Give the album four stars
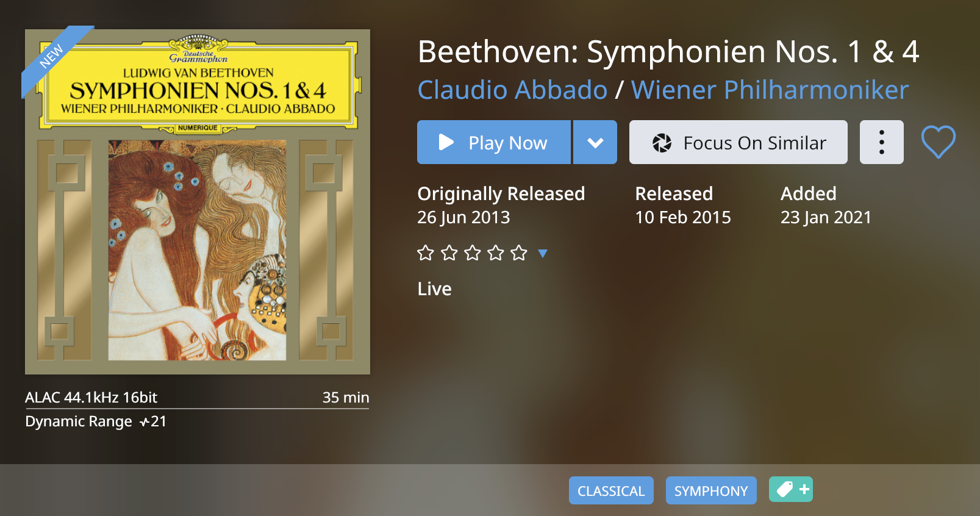The image size is (980, 516). [496, 253]
